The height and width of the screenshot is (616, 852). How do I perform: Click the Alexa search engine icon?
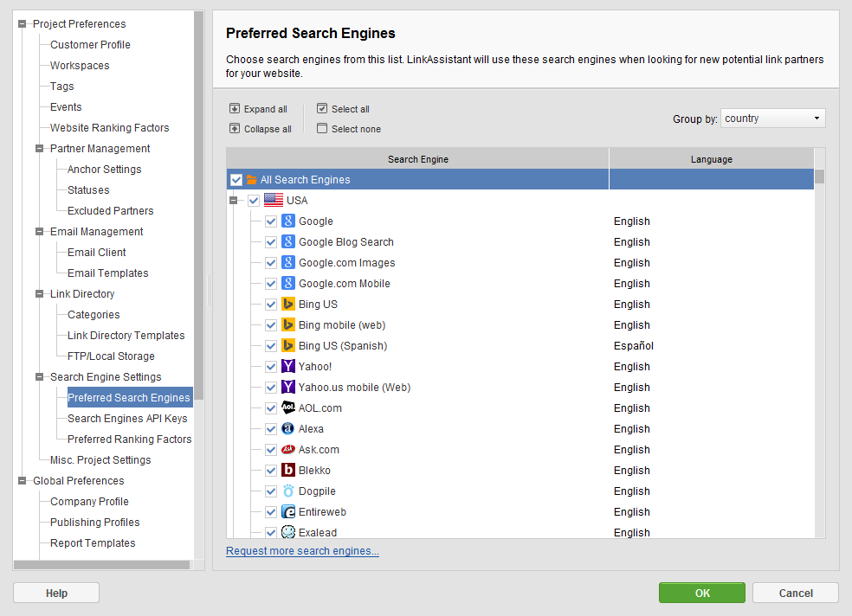[288, 429]
